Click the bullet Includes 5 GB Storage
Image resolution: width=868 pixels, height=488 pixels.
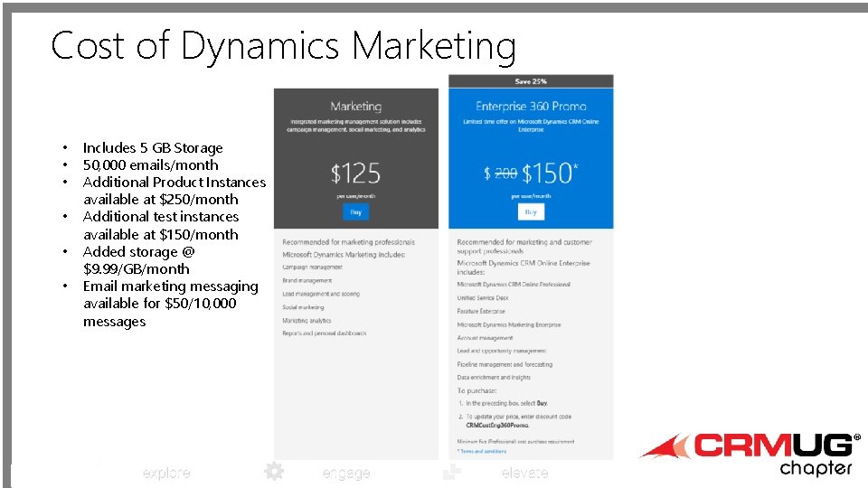point(153,147)
